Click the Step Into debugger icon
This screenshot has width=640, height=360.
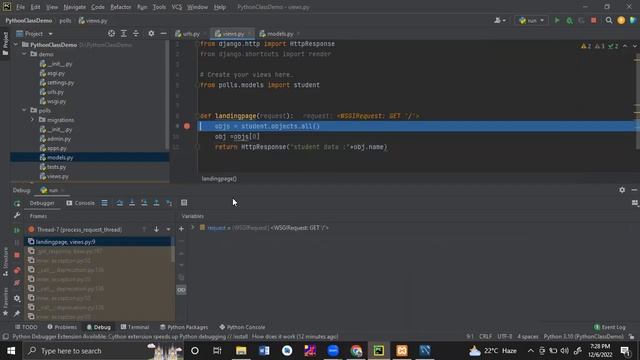[132, 203]
